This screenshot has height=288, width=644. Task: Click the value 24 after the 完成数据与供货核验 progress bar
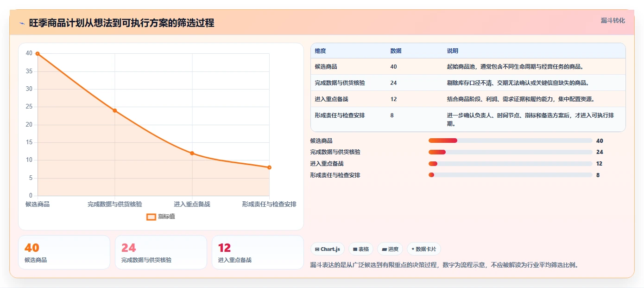pyautogui.click(x=600, y=152)
